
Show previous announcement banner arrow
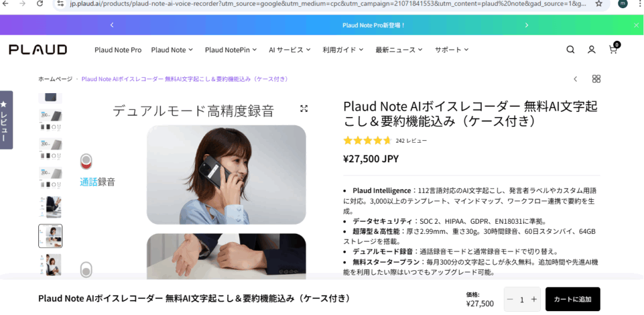pyautogui.click(x=112, y=25)
